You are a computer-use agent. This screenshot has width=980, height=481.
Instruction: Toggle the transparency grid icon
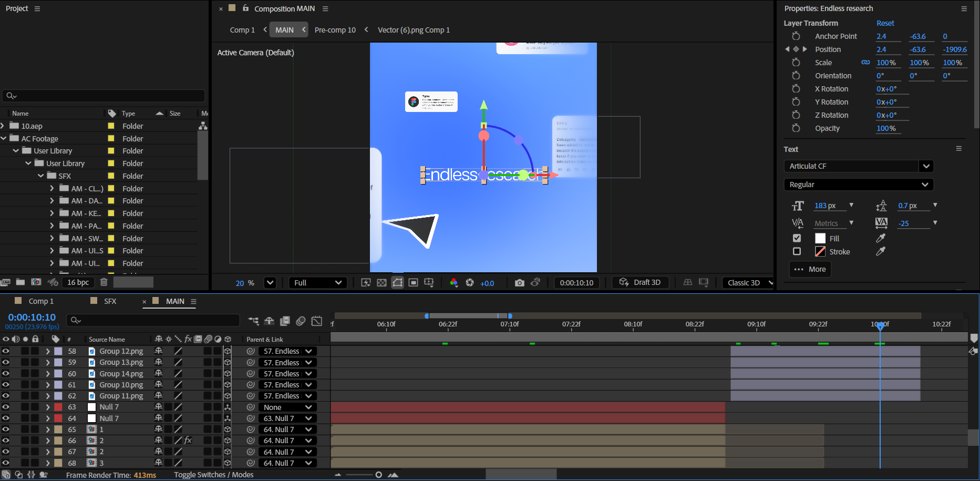pos(381,283)
